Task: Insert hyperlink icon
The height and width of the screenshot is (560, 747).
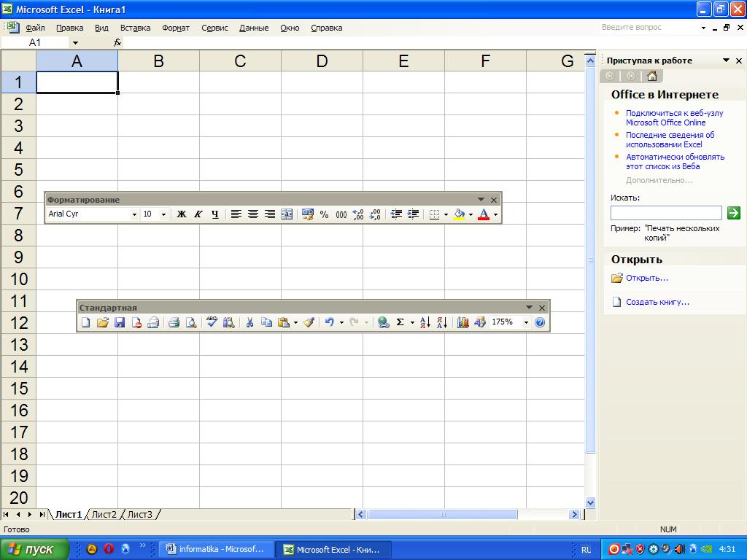Action: (384, 322)
